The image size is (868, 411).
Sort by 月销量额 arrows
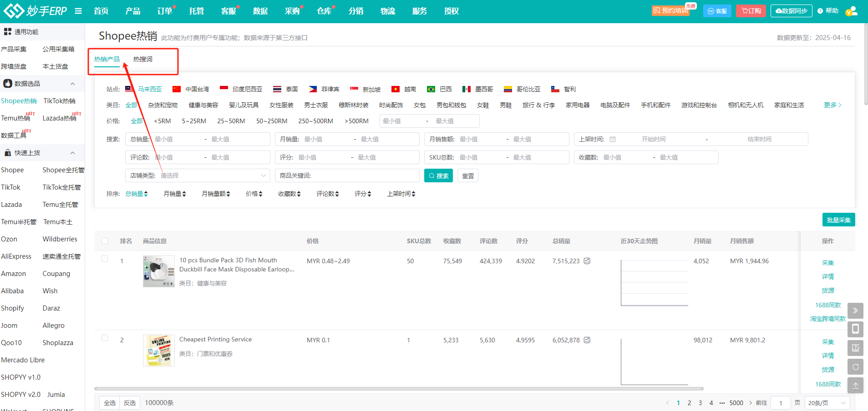228,194
